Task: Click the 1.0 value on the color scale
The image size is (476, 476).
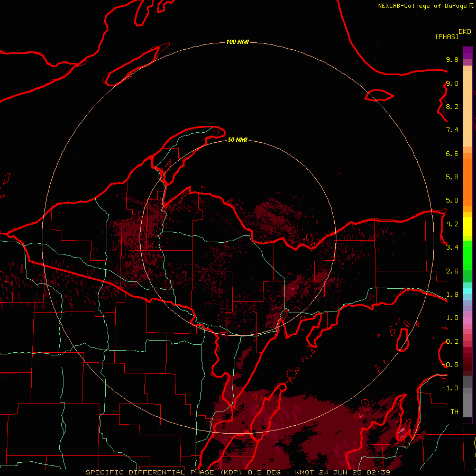Action: (452, 318)
